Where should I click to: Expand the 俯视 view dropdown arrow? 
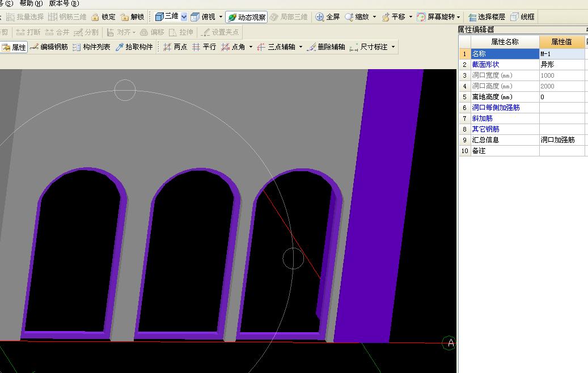[221, 17]
